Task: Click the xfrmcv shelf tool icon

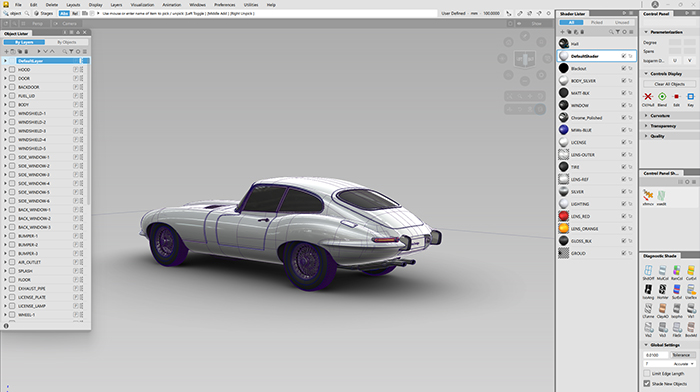Action: tap(648, 195)
